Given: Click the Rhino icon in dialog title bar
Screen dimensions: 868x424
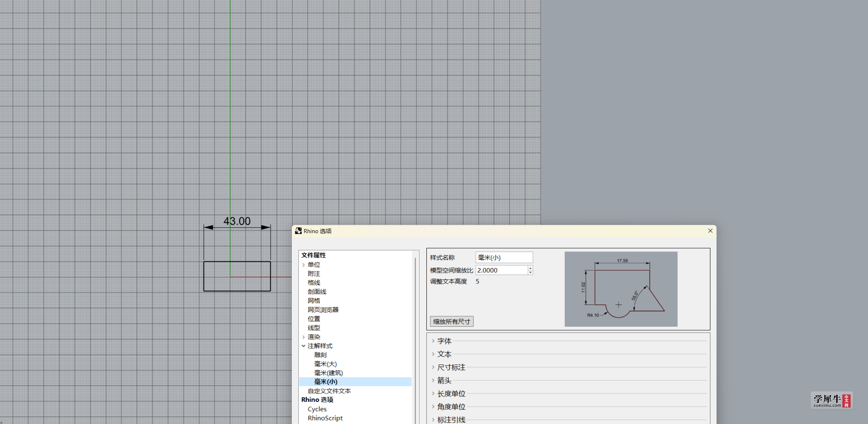Looking at the screenshot, I should click(298, 231).
